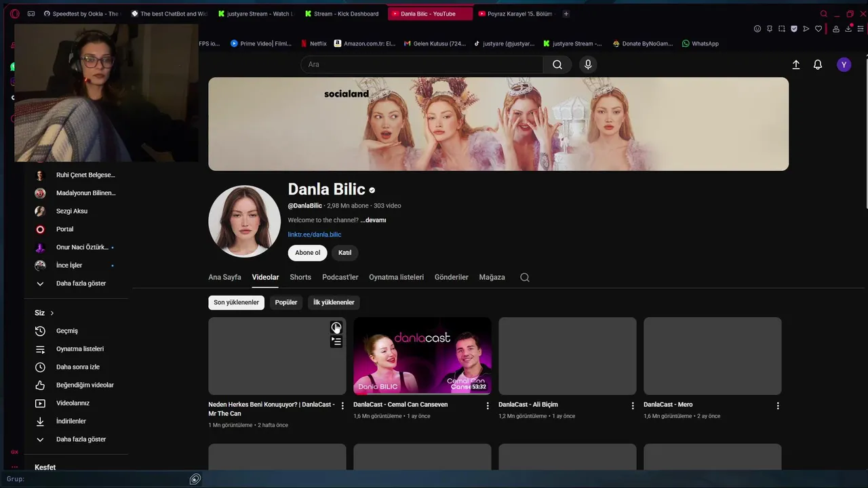Click the Ara search input field
The image size is (868, 488).
[x=422, y=64]
